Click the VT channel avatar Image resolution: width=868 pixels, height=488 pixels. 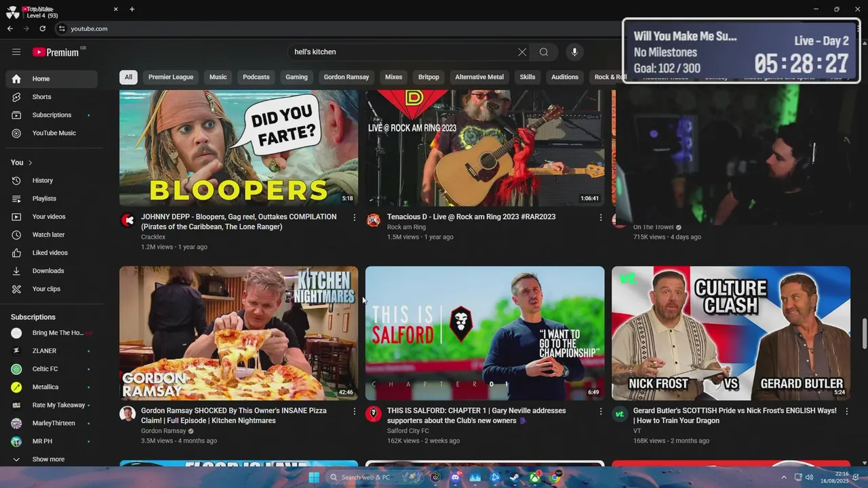[620, 413]
